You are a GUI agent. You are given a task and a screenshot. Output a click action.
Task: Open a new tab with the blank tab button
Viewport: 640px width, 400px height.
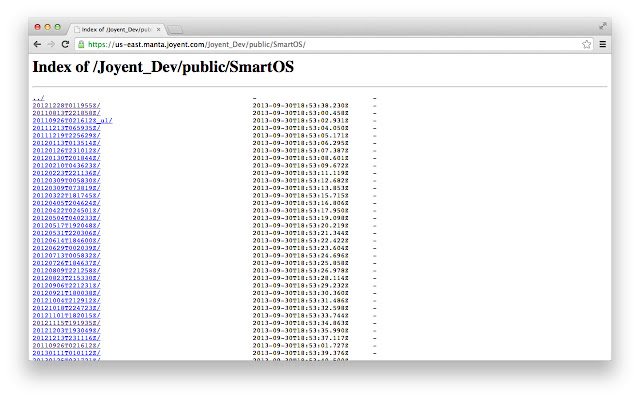pyautogui.click(x=175, y=30)
